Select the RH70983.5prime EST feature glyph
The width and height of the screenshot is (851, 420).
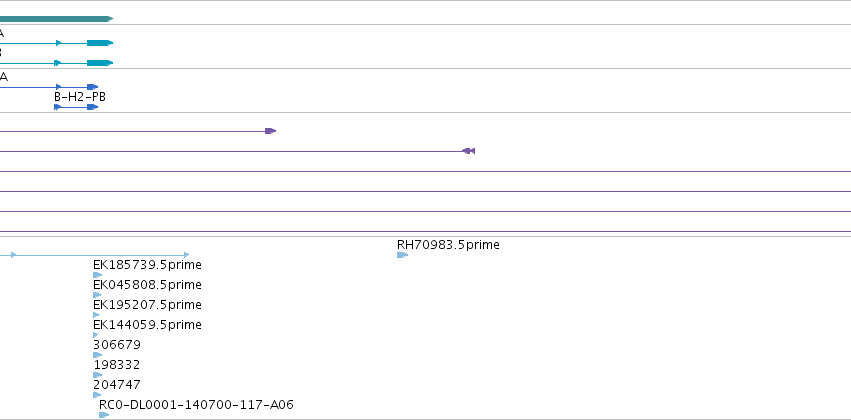(402, 255)
